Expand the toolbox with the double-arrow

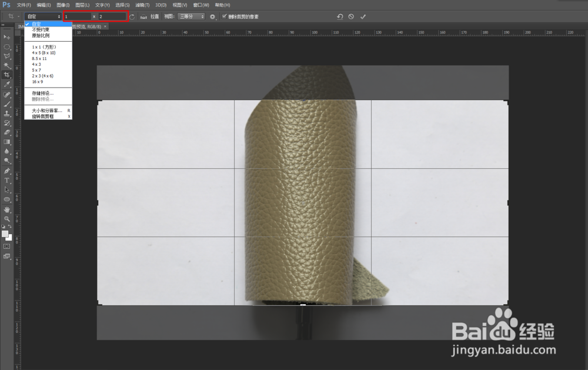coord(3,25)
